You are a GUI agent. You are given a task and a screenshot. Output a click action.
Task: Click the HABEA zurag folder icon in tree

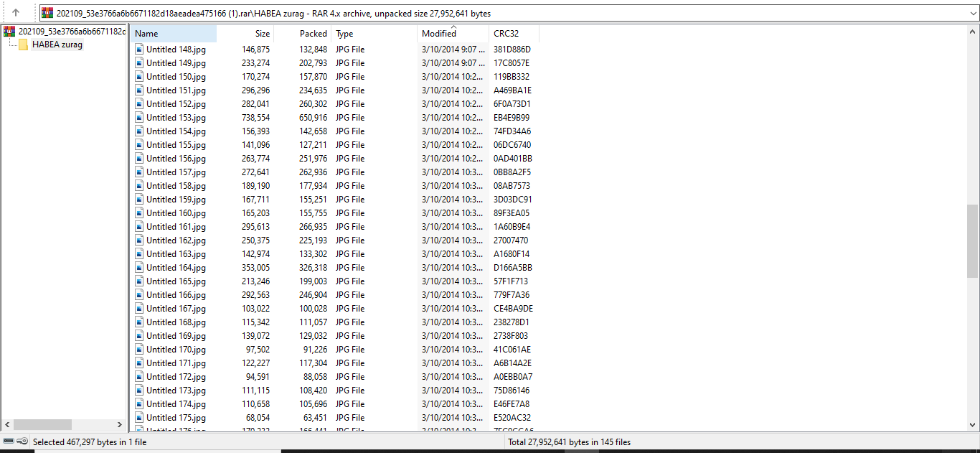click(x=24, y=45)
